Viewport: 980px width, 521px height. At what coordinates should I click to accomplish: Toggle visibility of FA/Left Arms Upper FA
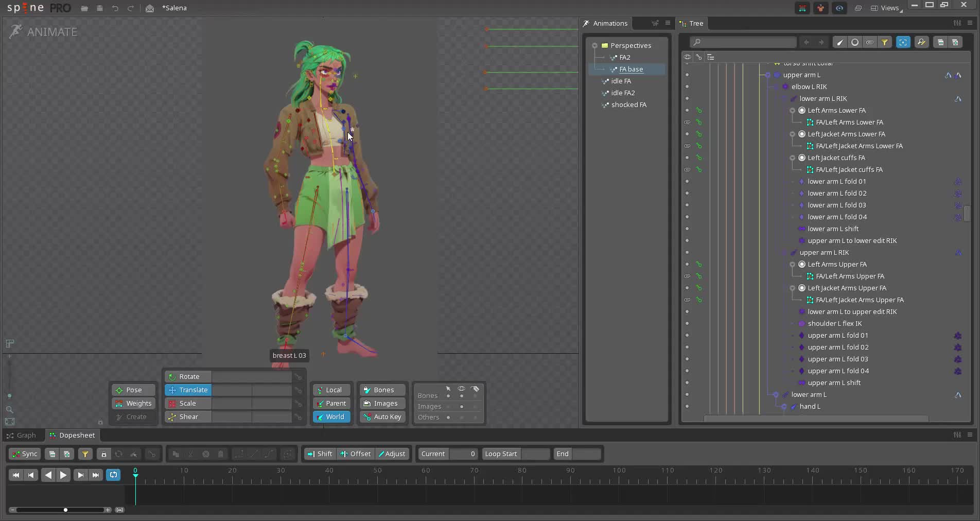687,276
